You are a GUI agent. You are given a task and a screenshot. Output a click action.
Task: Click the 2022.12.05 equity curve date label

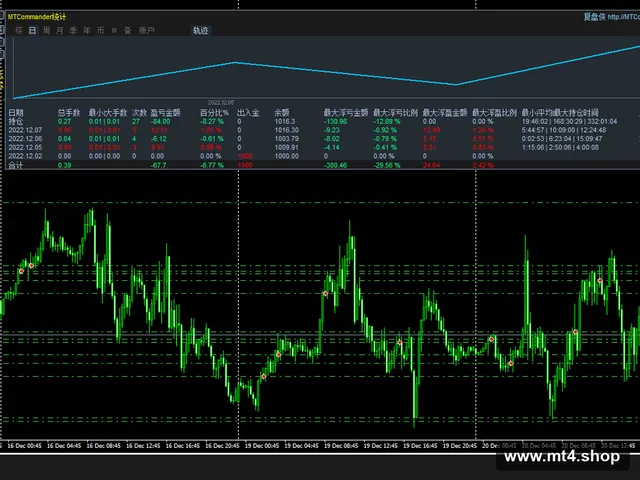tap(221, 102)
